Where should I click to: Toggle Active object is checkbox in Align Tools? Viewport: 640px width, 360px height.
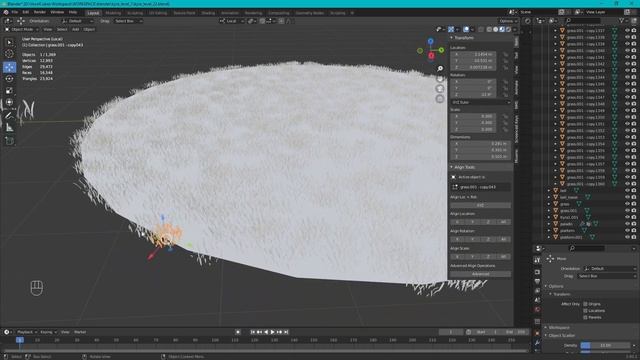point(453,177)
